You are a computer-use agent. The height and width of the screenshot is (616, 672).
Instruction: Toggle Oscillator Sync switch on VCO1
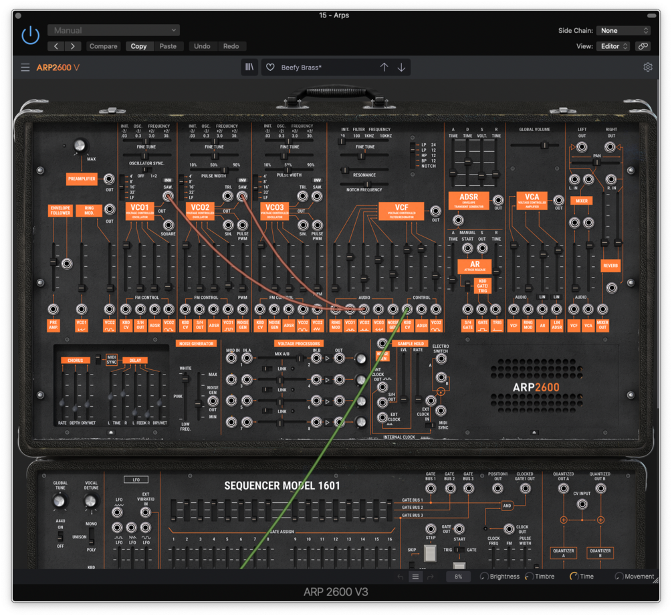point(148,170)
